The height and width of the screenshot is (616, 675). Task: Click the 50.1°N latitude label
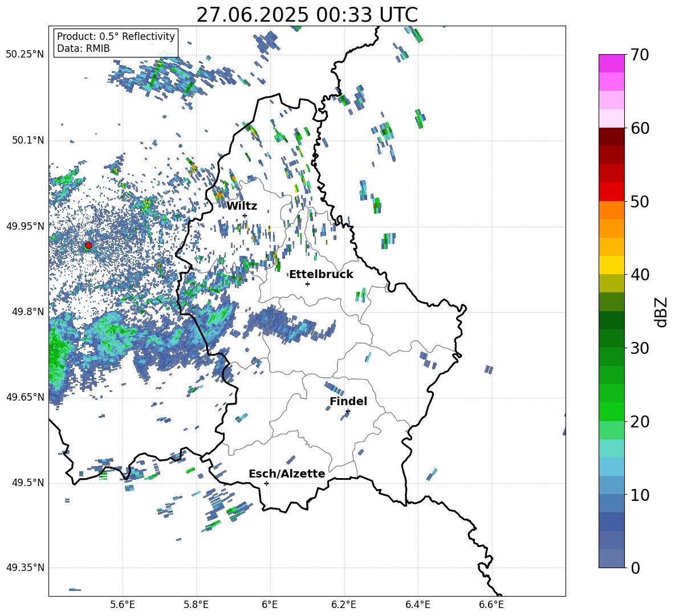pos(27,140)
